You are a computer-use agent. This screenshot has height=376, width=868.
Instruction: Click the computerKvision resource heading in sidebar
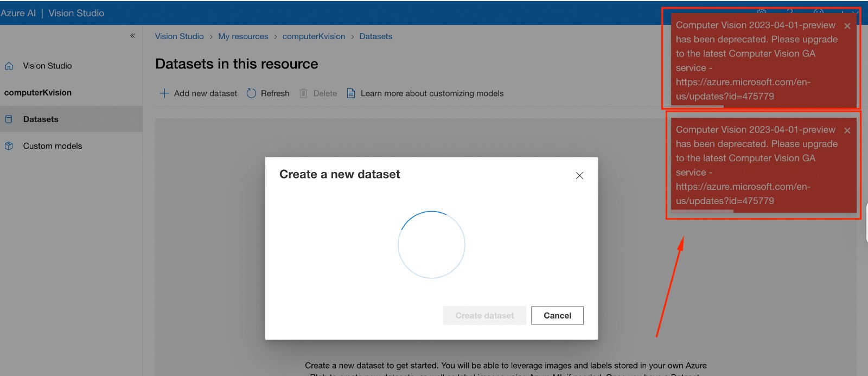pos(38,93)
